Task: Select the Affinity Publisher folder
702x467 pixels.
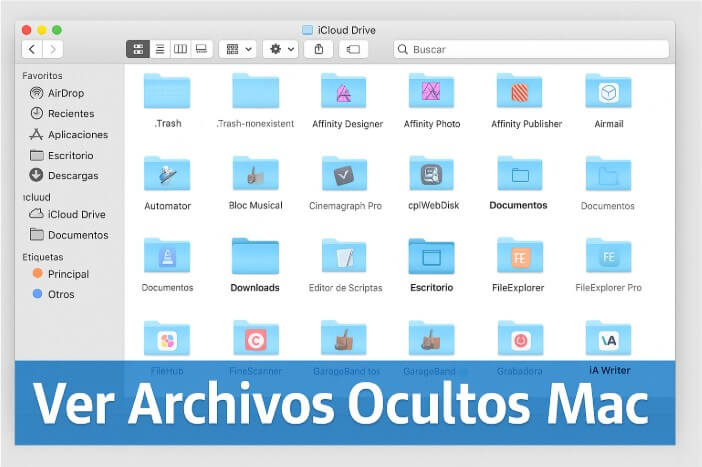Action: click(519, 91)
